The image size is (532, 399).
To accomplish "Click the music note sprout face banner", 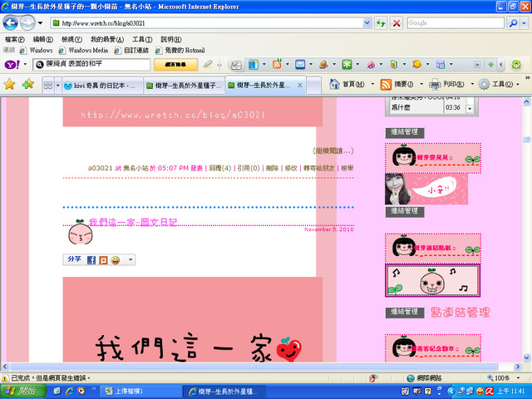I will [432, 281].
